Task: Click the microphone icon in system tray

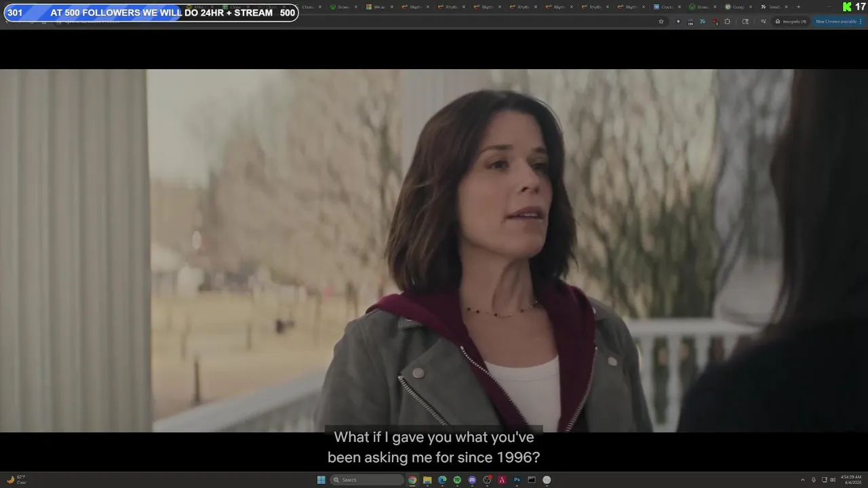Action: tap(814, 480)
